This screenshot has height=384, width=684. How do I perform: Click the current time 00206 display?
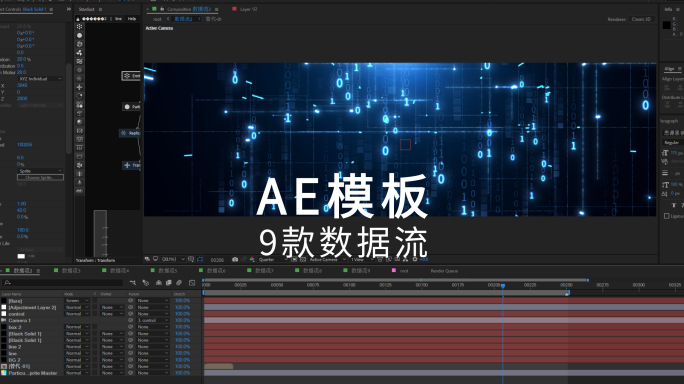click(217, 260)
